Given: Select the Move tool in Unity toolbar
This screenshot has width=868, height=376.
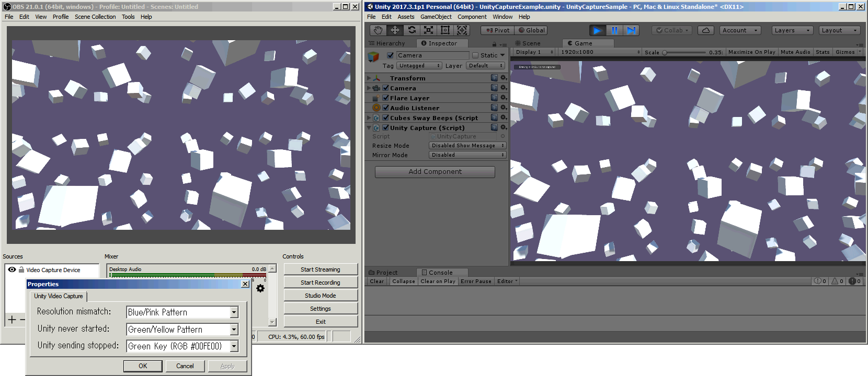Looking at the screenshot, I should (395, 30).
